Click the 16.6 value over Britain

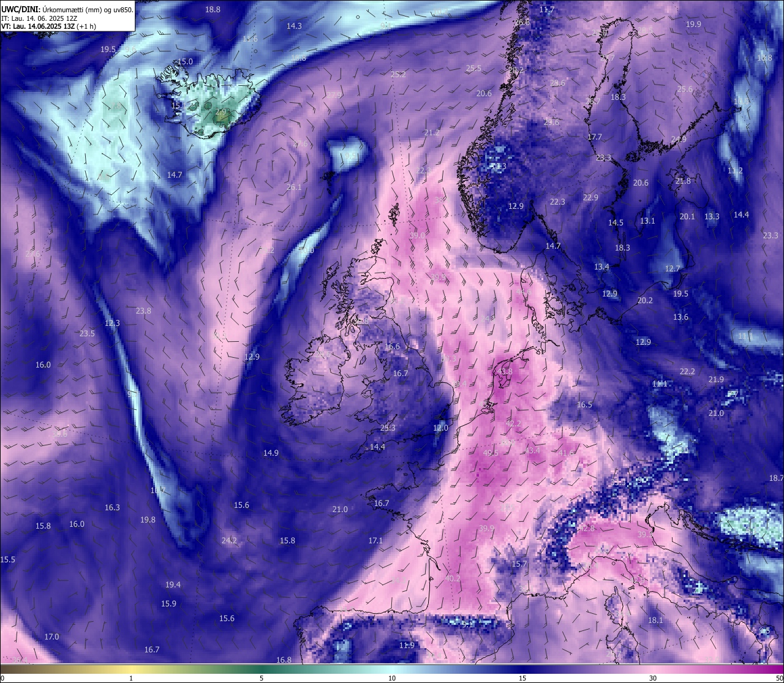(392, 347)
